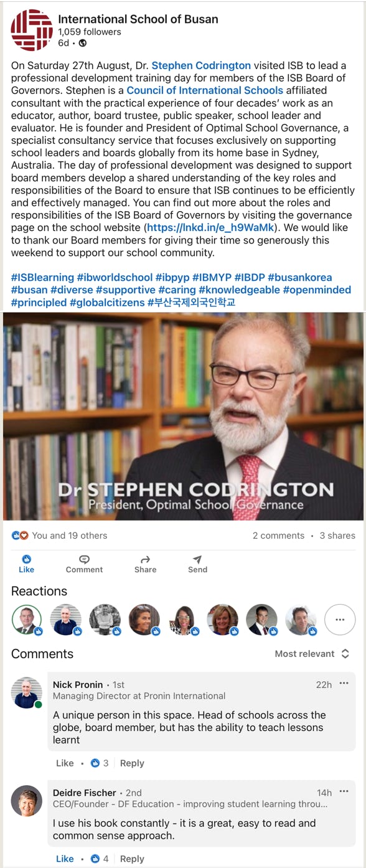Open International School of Busan logo

[32, 30]
